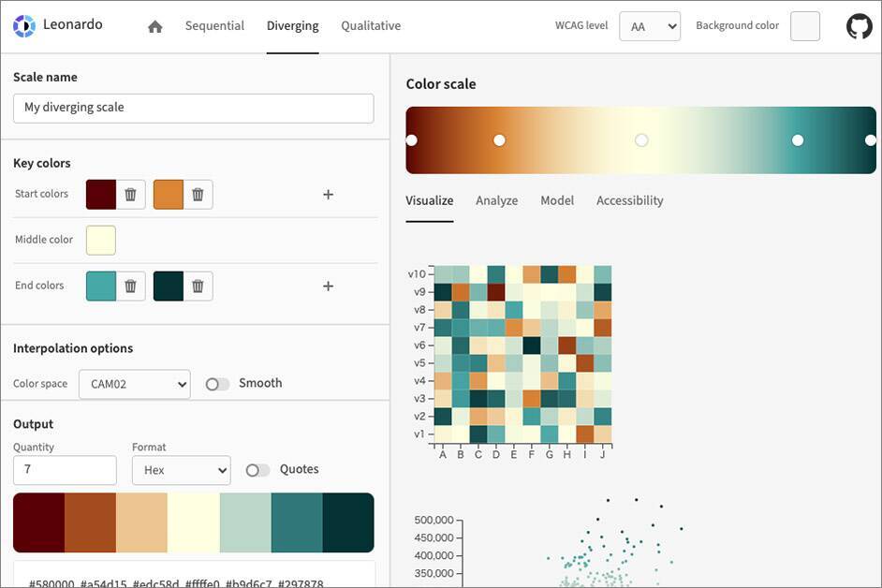882x588 pixels.
Task: Delete the teal end color
Action: click(130, 286)
